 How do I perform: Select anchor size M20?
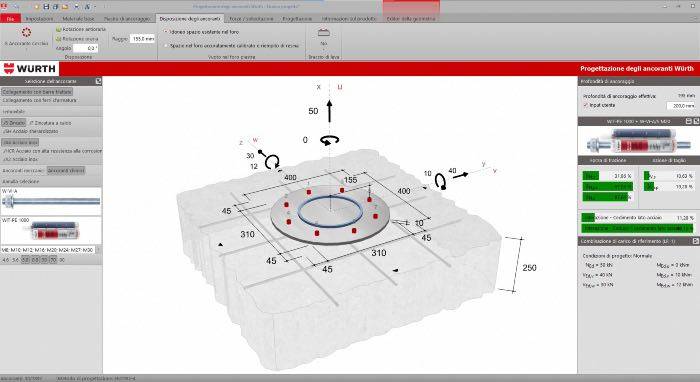(52, 250)
